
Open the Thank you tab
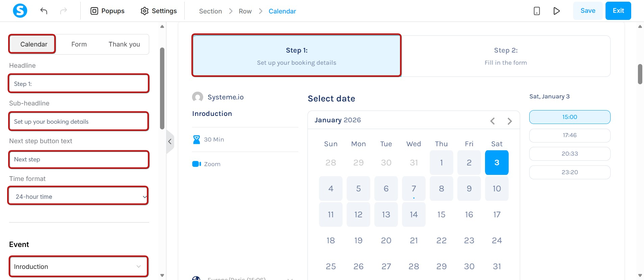[x=124, y=44]
